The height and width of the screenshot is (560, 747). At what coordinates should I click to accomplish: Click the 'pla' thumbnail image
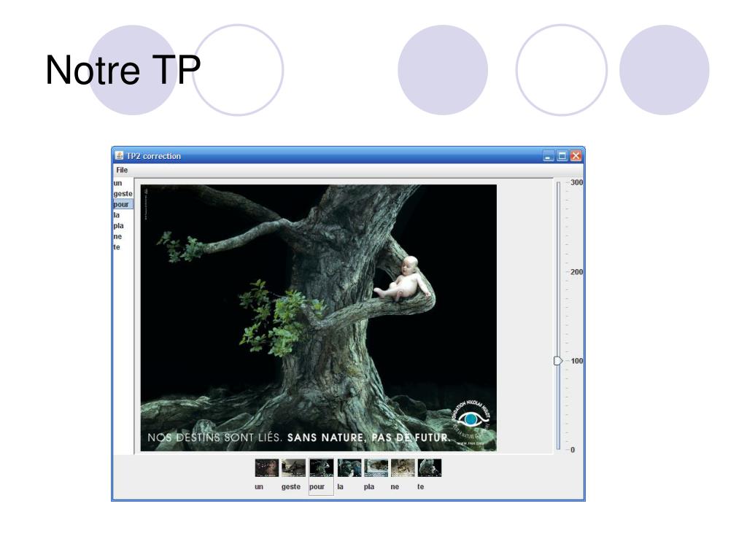point(376,468)
